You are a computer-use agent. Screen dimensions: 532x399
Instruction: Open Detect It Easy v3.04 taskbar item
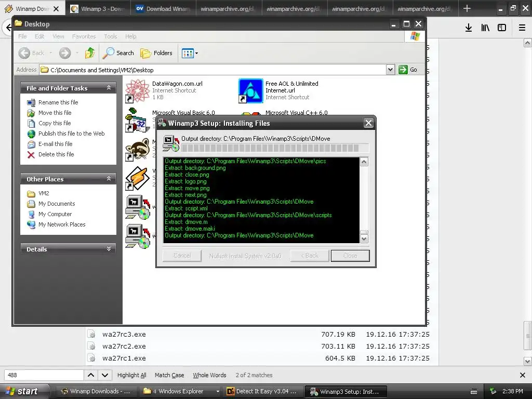pyautogui.click(x=263, y=392)
